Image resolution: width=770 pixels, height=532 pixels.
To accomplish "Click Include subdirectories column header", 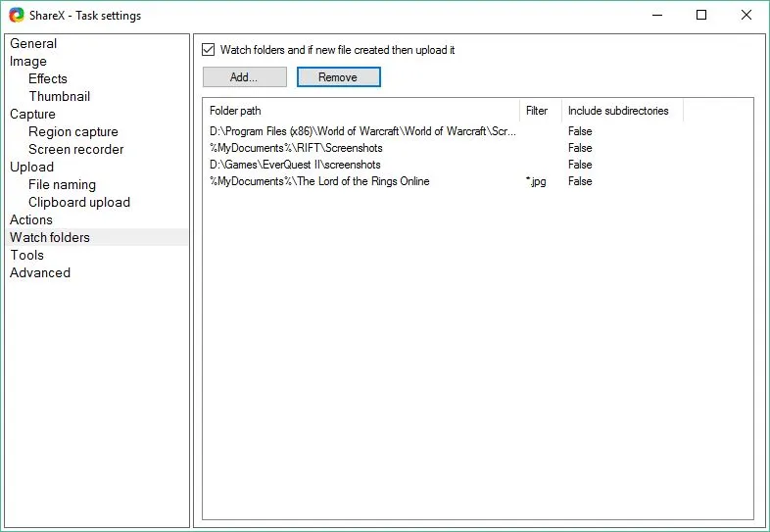I will point(622,111).
